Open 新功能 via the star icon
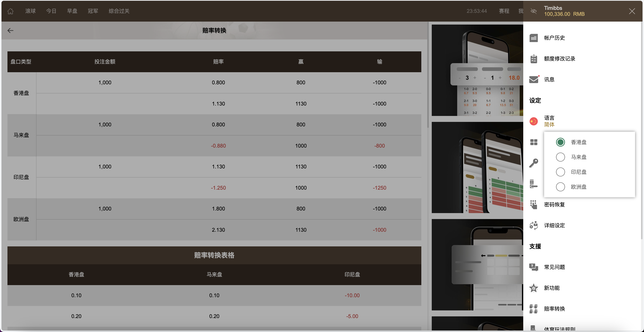Screen dimensions: 644x332 click(x=534, y=288)
